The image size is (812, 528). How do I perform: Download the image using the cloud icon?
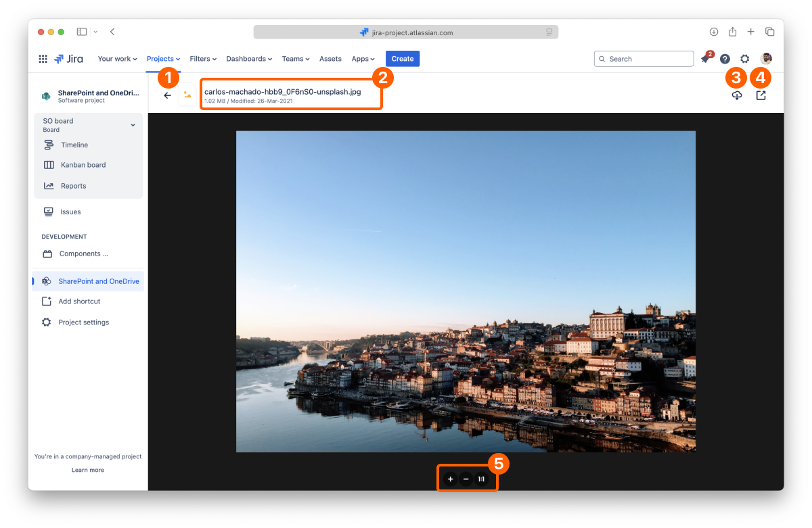737,95
